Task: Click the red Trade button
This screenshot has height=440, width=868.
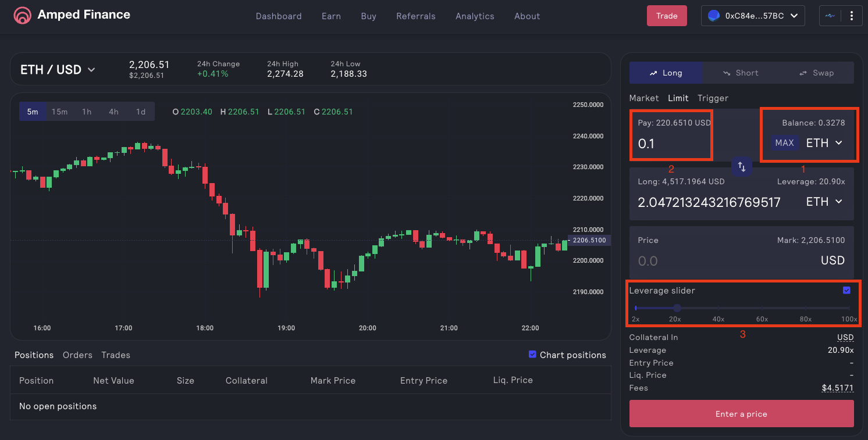Action: [x=667, y=16]
